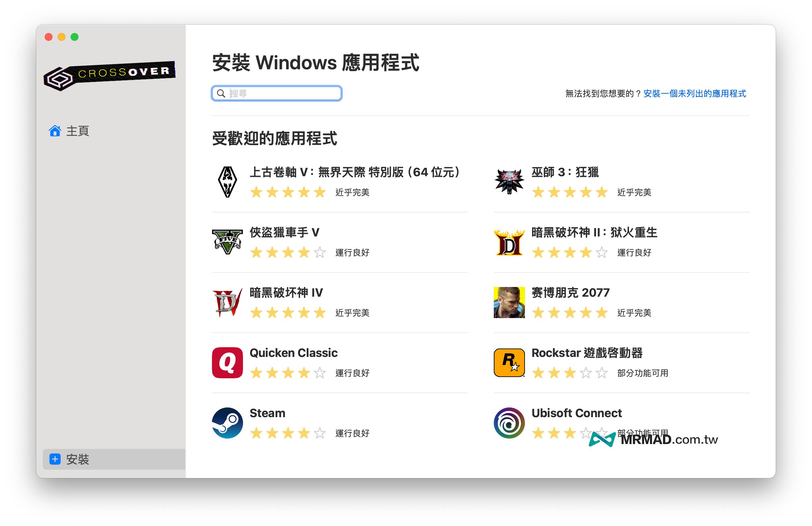Click the green zoom window button
The height and width of the screenshot is (526, 812).
click(x=75, y=37)
